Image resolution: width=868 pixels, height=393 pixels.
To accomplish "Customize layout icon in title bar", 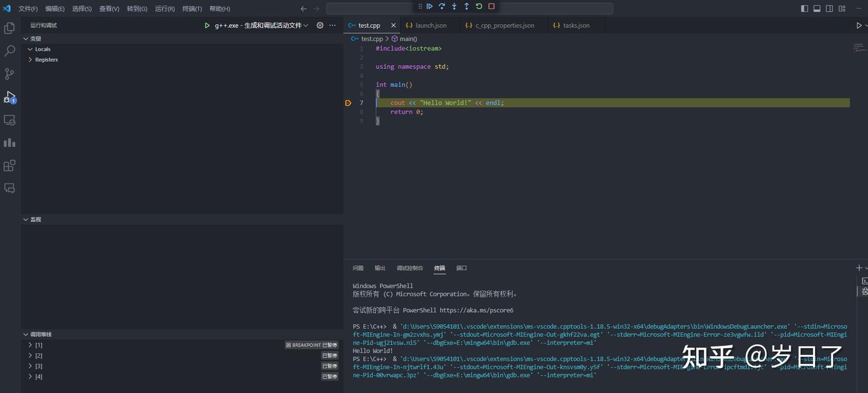I will coord(842,8).
